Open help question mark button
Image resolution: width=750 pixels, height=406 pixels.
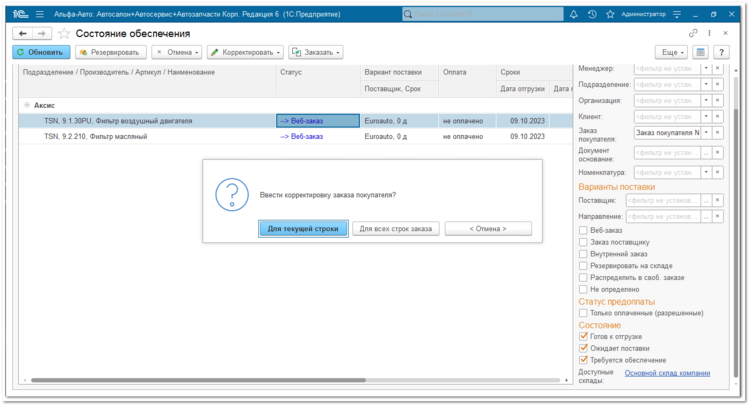(x=721, y=52)
